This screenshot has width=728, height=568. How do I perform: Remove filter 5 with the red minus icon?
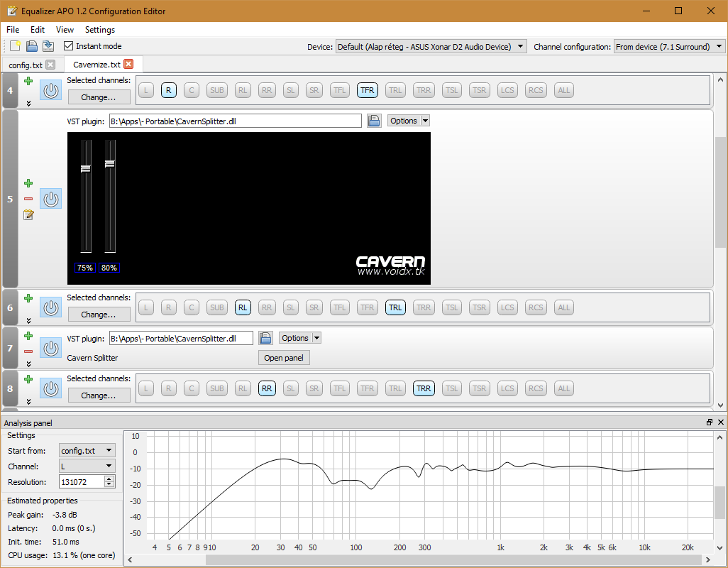(28, 199)
